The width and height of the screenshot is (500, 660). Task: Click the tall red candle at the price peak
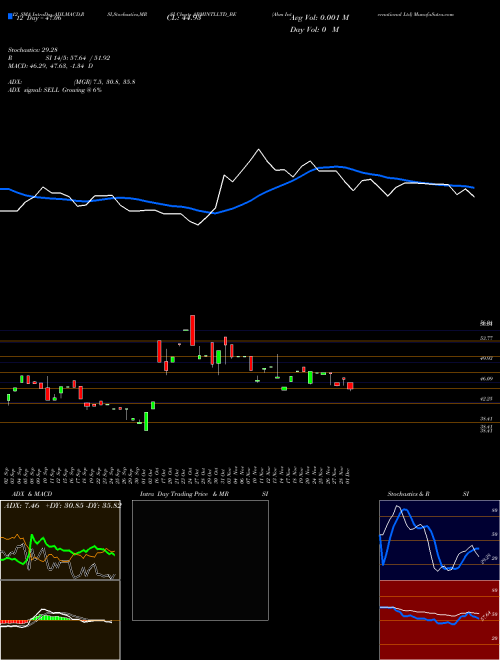[192, 330]
